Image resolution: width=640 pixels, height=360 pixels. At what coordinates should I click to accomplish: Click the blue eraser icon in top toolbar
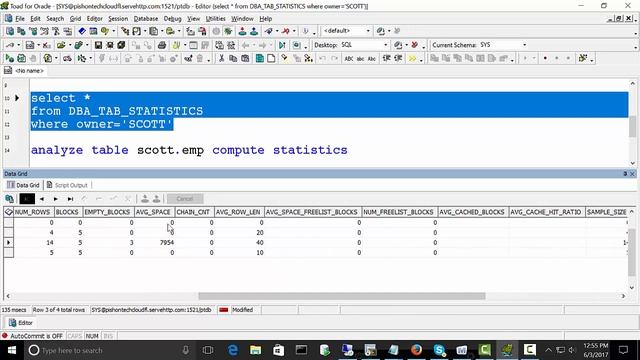pos(82,31)
